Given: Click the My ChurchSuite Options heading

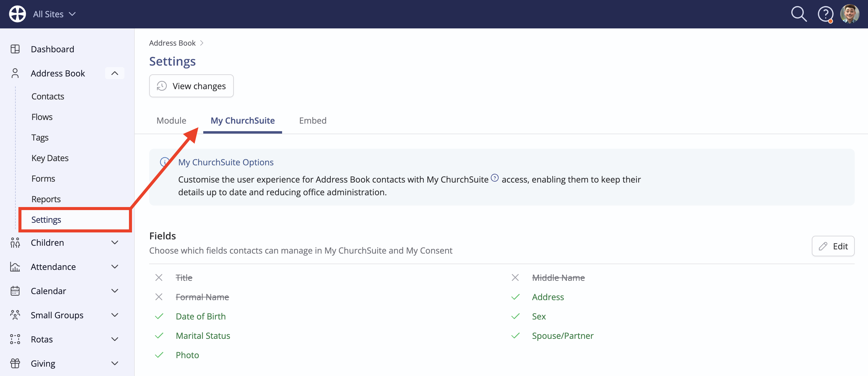Looking at the screenshot, I should [226, 162].
